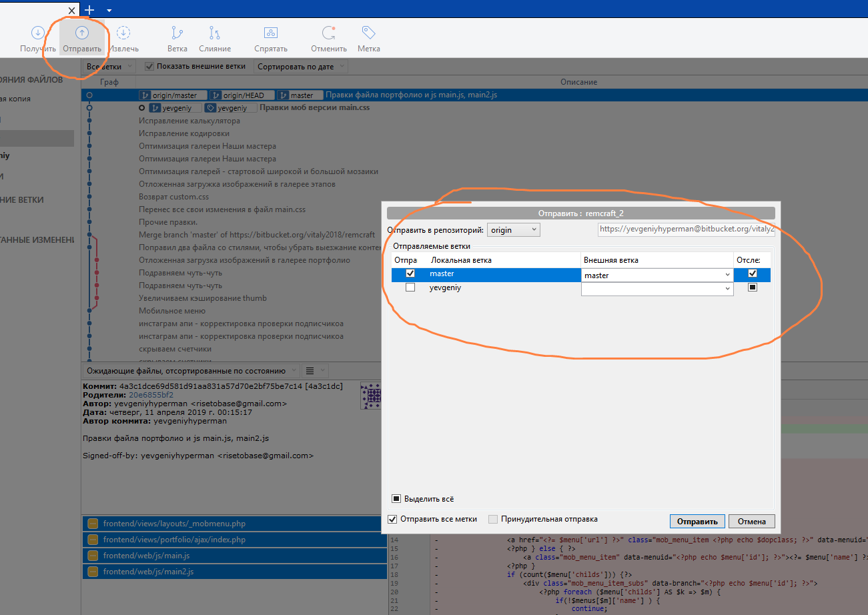The height and width of the screenshot is (615, 868).
Task: Click the repository URL field in dialog
Action: point(686,229)
